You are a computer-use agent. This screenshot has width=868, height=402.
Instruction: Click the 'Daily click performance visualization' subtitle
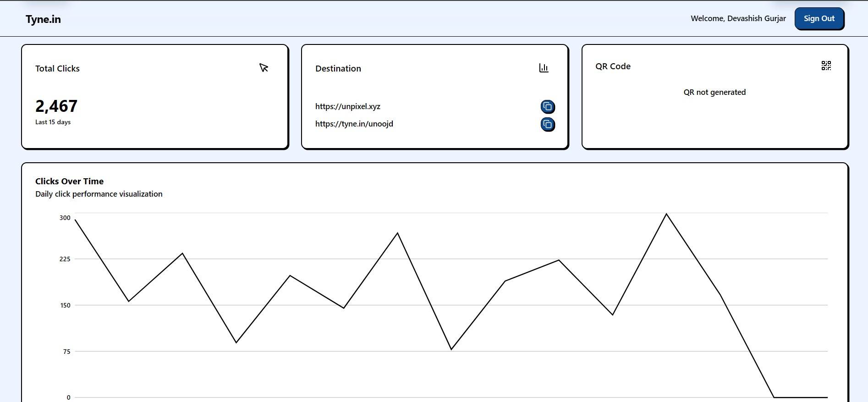[99, 194]
